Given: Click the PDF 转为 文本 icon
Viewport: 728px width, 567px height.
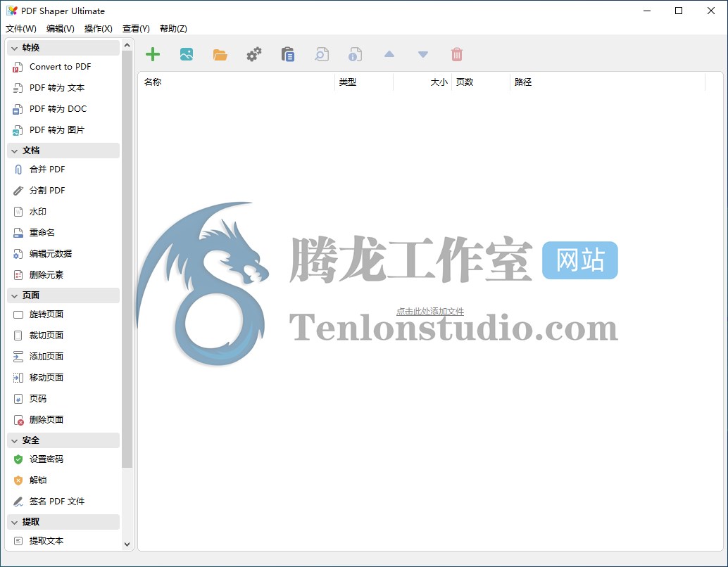Looking at the screenshot, I should [x=18, y=88].
